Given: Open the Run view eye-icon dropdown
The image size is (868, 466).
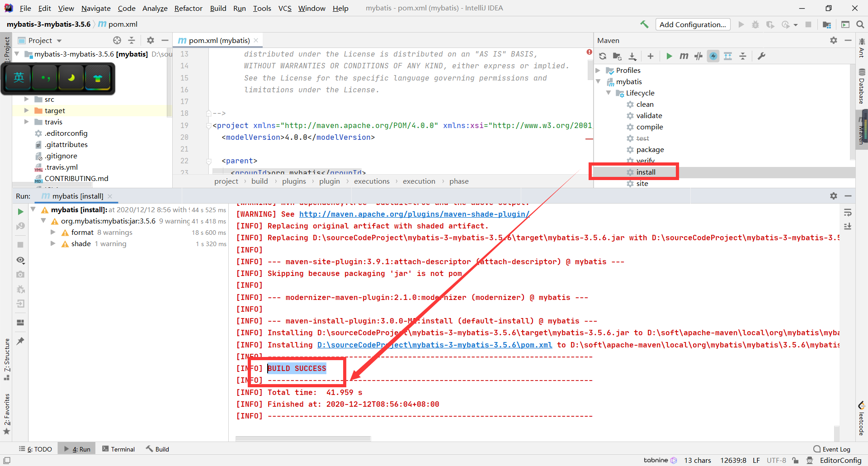Looking at the screenshot, I should [x=20, y=260].
